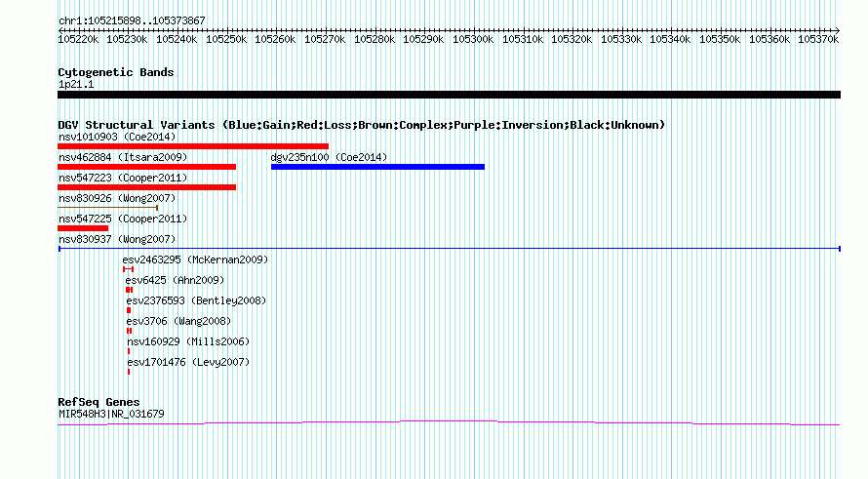Select the red esv6425 variant marker
The height and width of the screenshot is (479, 868).
[x=129, y=290]
